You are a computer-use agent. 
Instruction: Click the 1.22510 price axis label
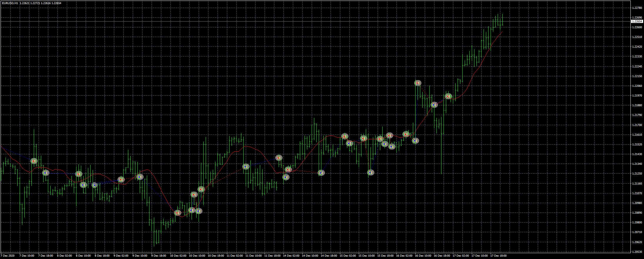[x=637, y=37]
